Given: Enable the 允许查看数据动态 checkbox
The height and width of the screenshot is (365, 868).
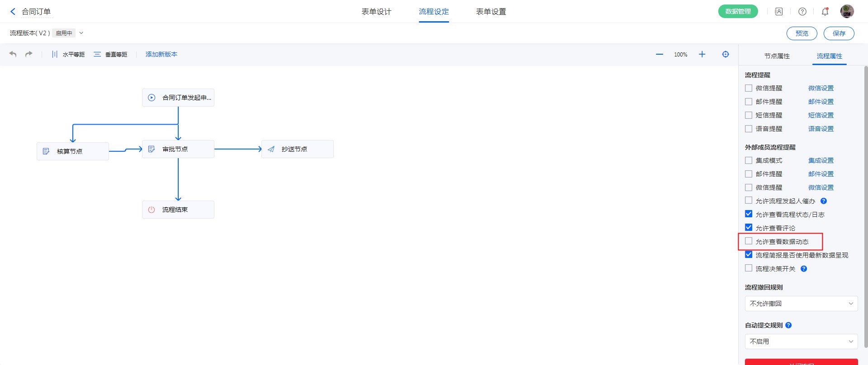Looking at the screenshot, I should pyautogui.click(x=749, y=241).
